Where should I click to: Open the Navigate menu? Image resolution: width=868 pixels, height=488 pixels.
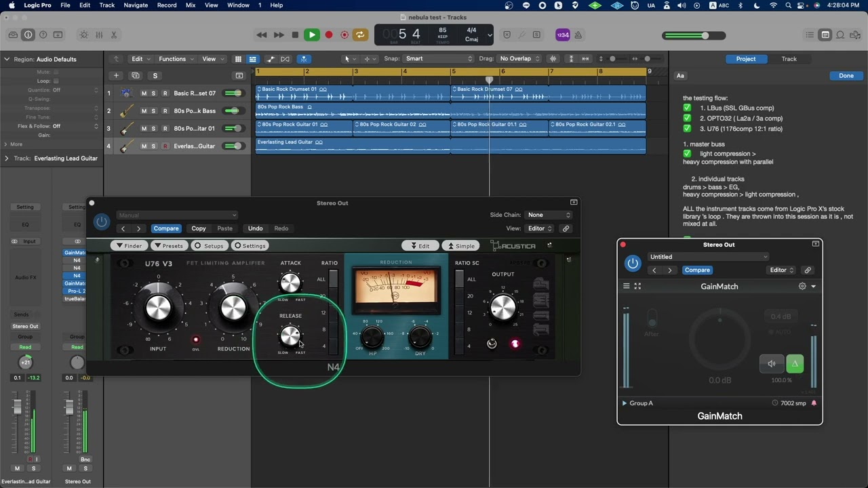pos(136,5)
